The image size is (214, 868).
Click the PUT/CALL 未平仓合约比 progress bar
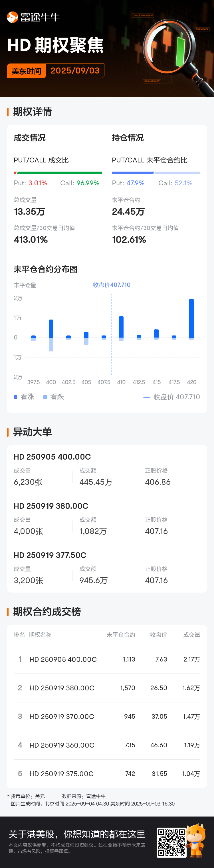pyautogui.click(x=156, y=172)
